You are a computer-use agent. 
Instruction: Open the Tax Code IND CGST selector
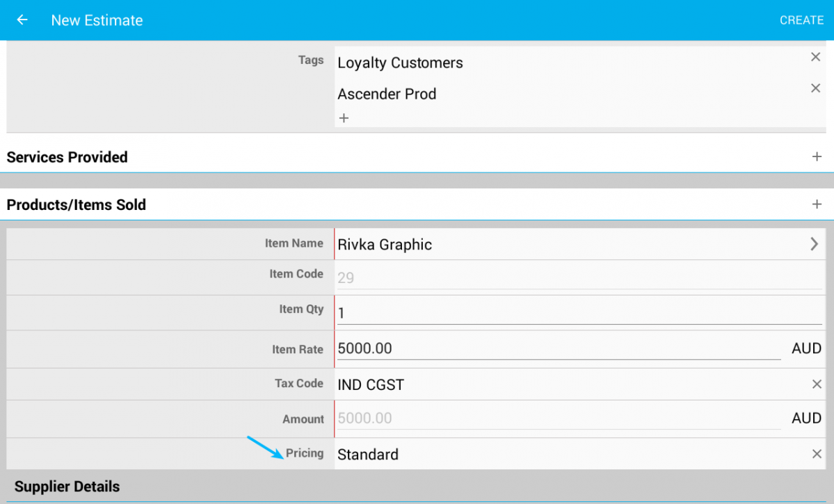[556, 384]
